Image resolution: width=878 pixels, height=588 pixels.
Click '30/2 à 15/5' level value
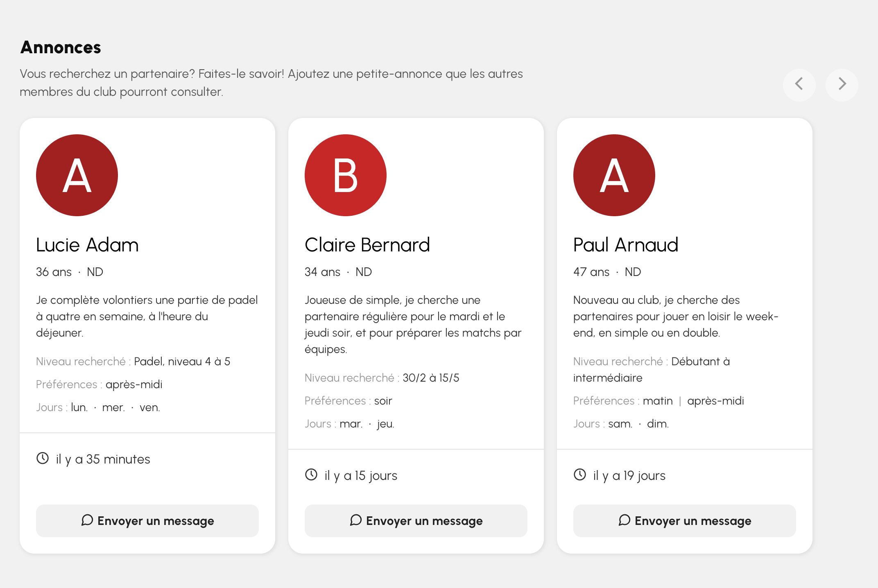point(431,378)
